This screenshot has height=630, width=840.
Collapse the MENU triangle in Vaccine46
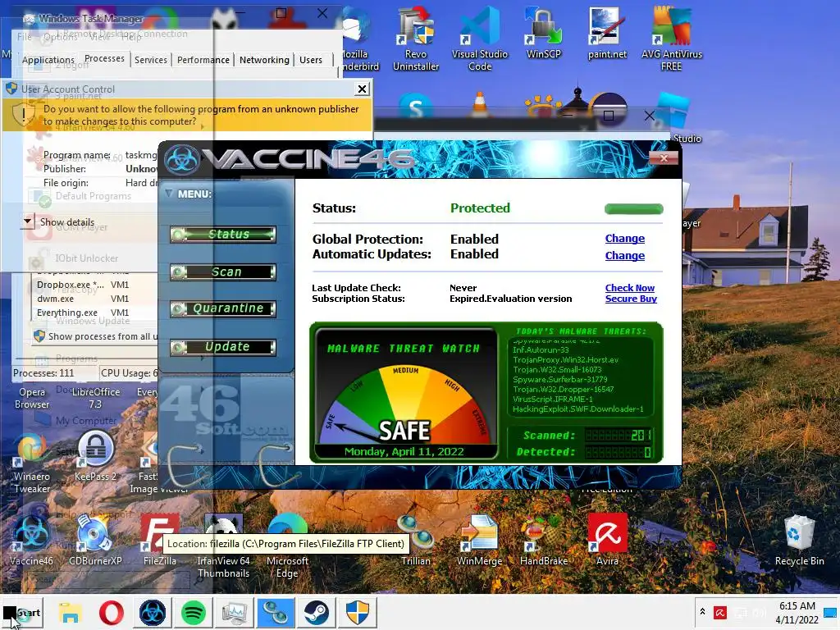[x=169, y=194]
